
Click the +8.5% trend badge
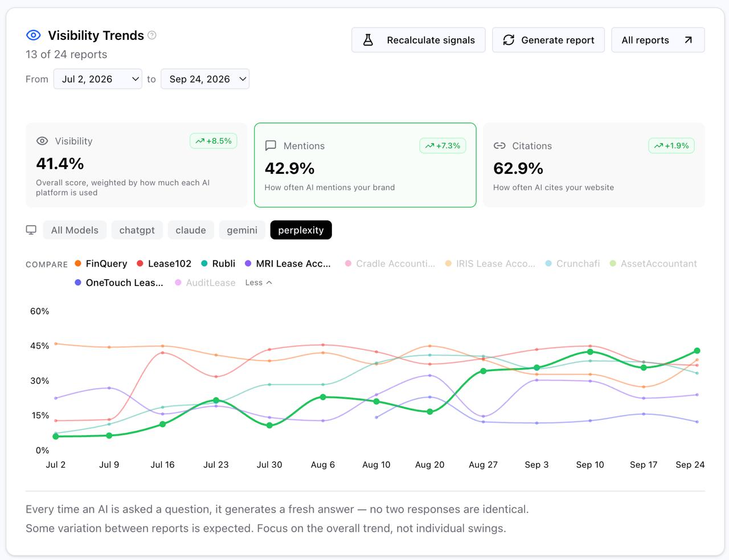point(214,141)
